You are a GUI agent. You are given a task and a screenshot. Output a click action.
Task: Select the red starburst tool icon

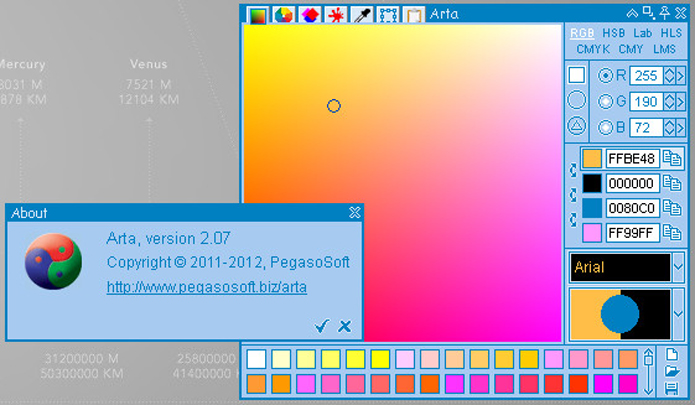[x=336, y=14]
